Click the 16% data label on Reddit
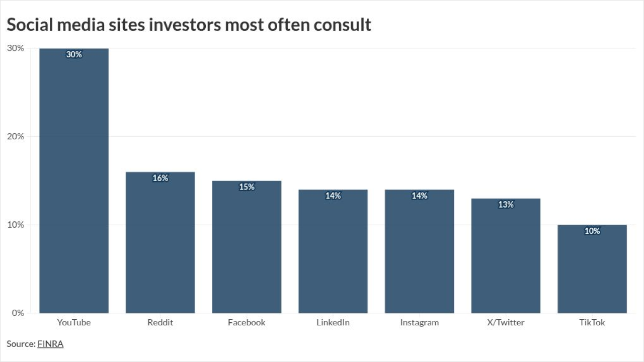644x362 pixels. [x=160, y=178]
